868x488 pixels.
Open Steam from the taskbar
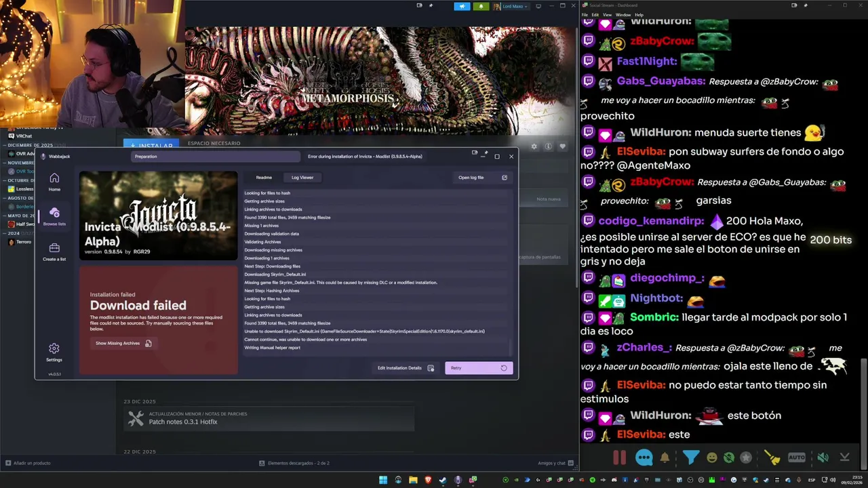pos(443,481)
